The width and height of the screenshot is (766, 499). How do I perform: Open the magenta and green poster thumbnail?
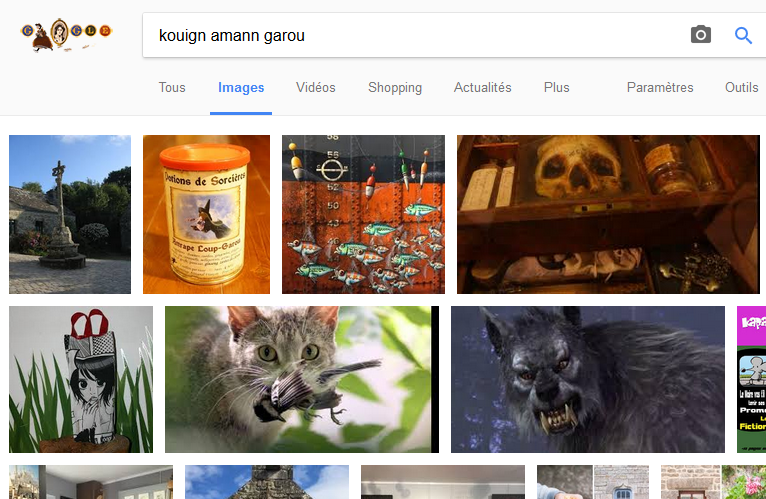[751, 379]
